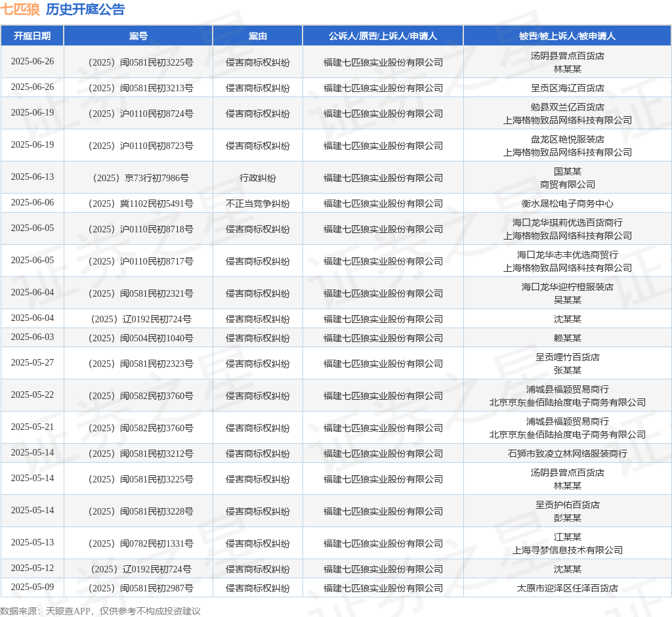The height and width of the screenshot is (617, 672).
Task: Click the 案号 column header
Action: [138, 36]
